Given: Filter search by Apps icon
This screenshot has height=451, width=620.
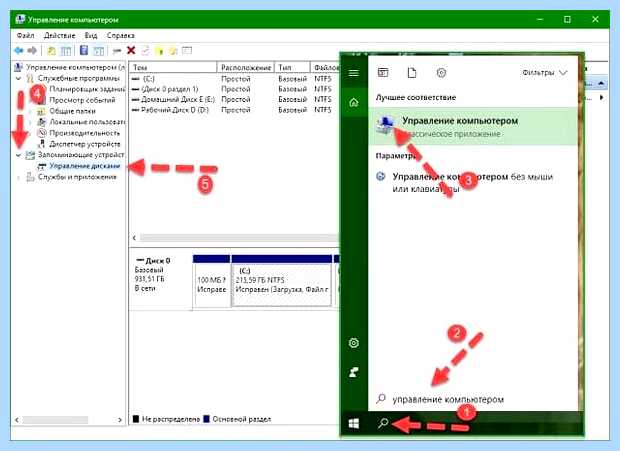Looking at the screenshot, I should (383, 73).
